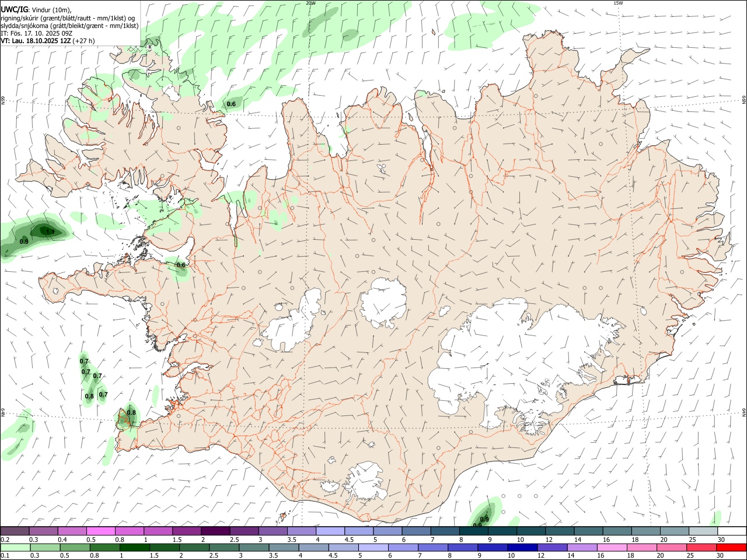This screenshot has width=747, height=560.
Task: Pick the deep blue 10 rain legend swatch
Action: (x=522, y=548)
